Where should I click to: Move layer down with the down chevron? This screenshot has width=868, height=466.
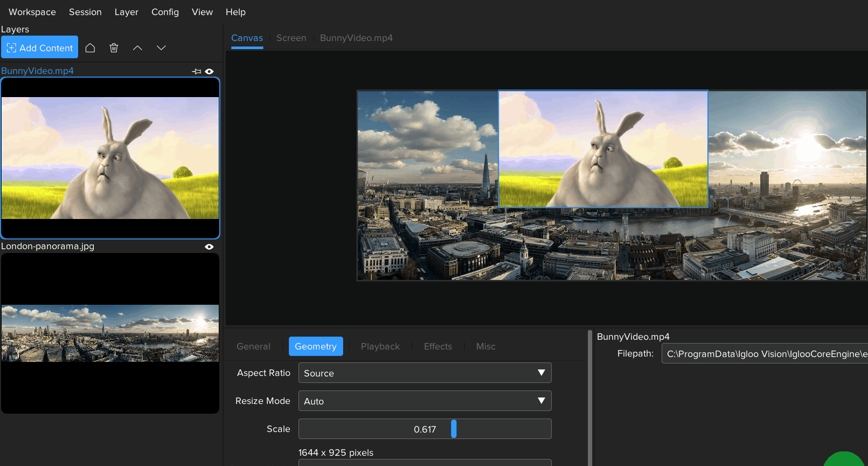161,48
